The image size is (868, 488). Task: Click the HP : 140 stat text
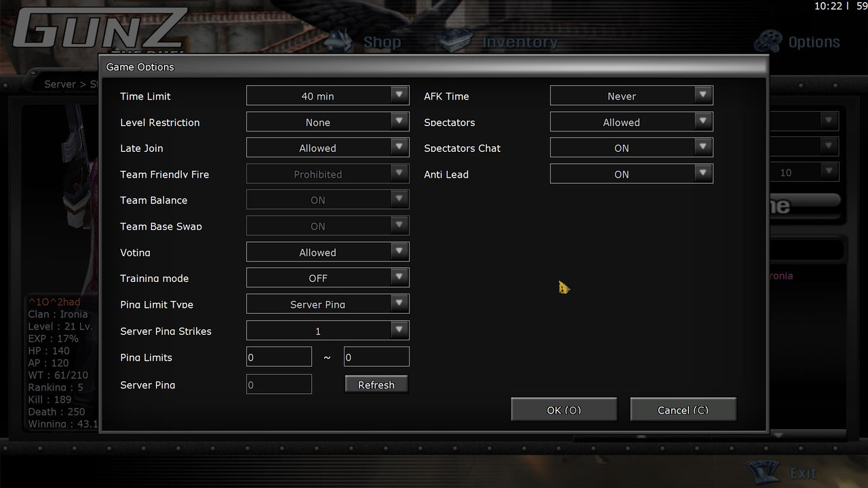(x=49, y=350)
